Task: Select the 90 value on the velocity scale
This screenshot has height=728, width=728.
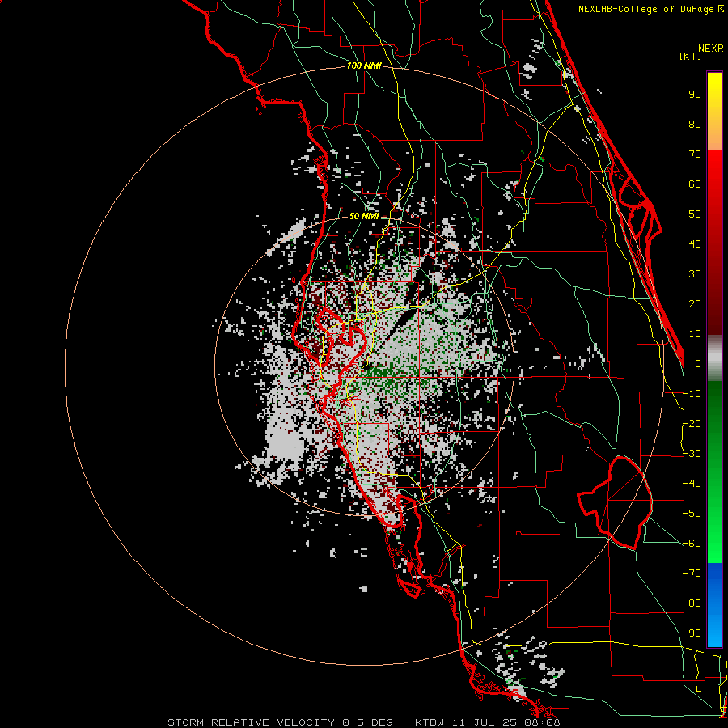Action: (695, 95)
